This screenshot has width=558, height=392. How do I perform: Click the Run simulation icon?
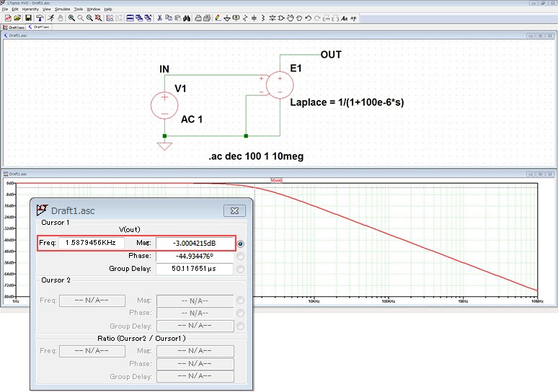coord(50,17)
